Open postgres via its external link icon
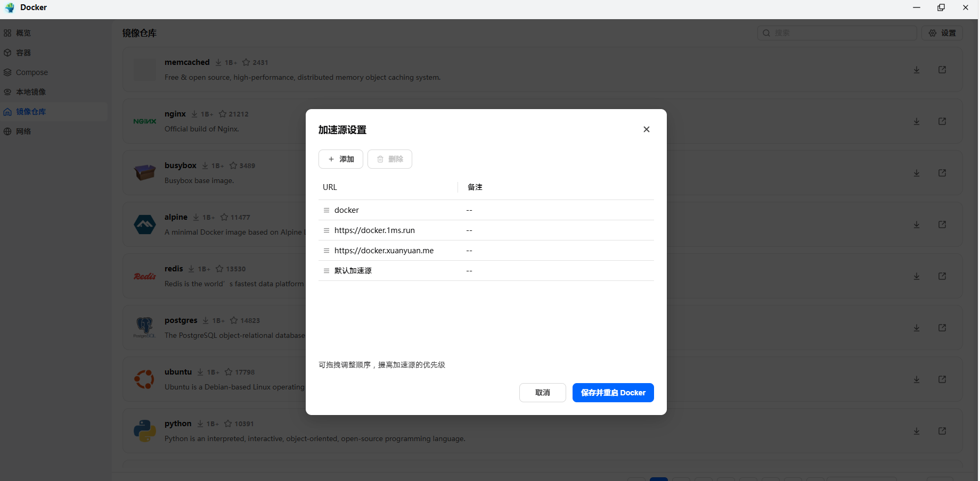980x481 pixels. (942, 328)
